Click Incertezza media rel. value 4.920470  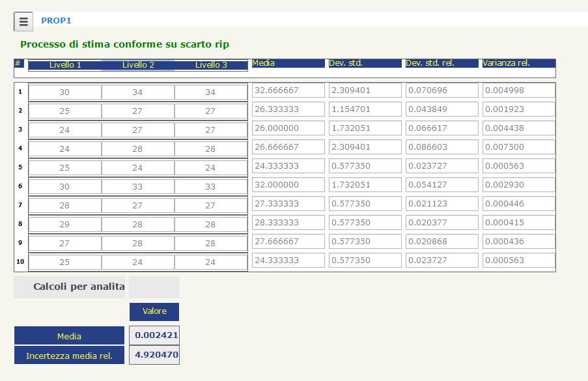(x=154, y=356)
